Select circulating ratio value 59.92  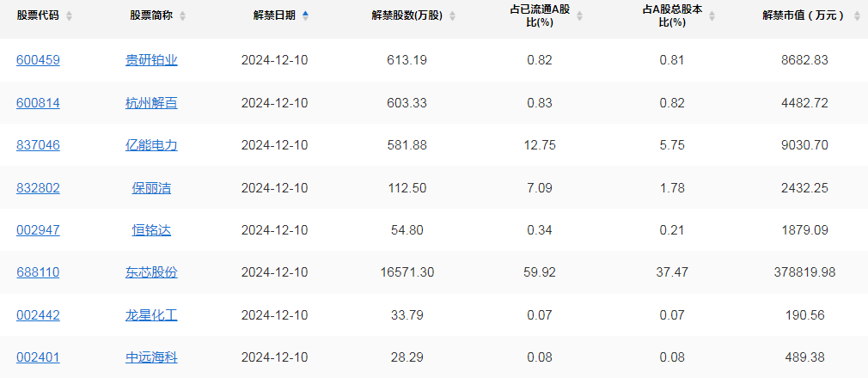540,273
